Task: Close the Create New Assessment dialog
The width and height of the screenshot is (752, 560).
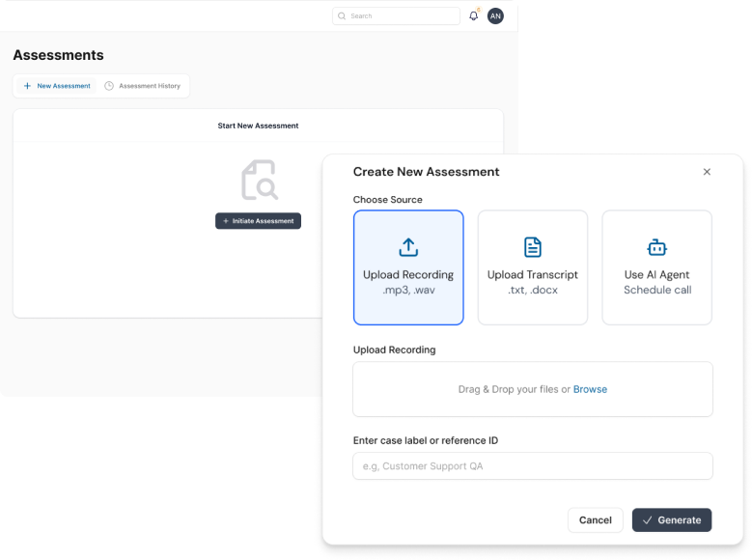Action: click(x=707, y=172)
